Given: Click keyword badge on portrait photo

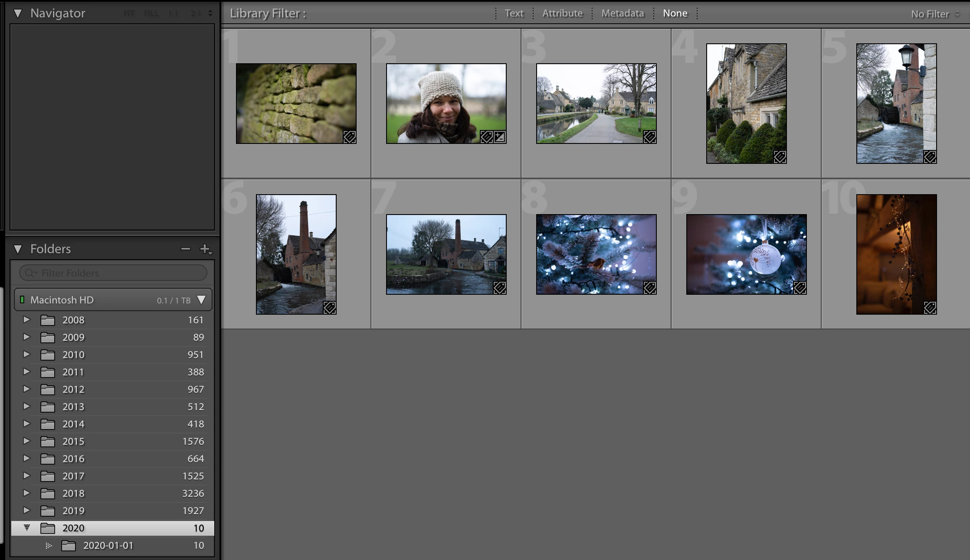Looking at the screenshot, I should (486, 137).
